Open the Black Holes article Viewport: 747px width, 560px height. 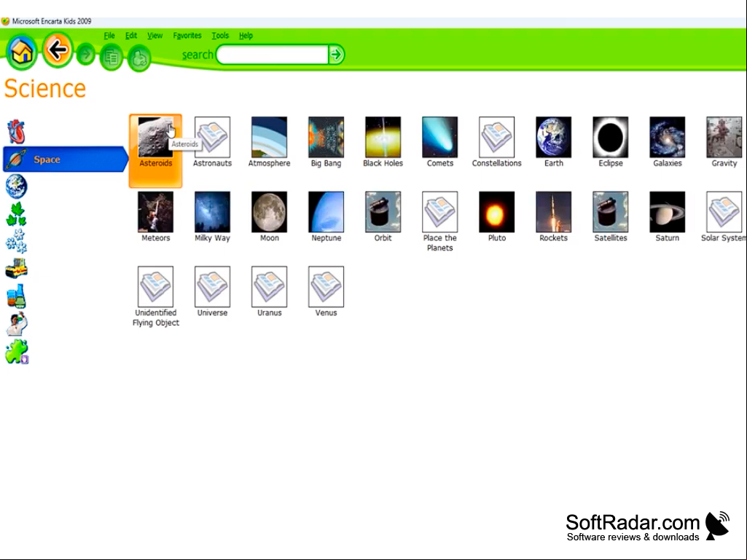point(383,142)
